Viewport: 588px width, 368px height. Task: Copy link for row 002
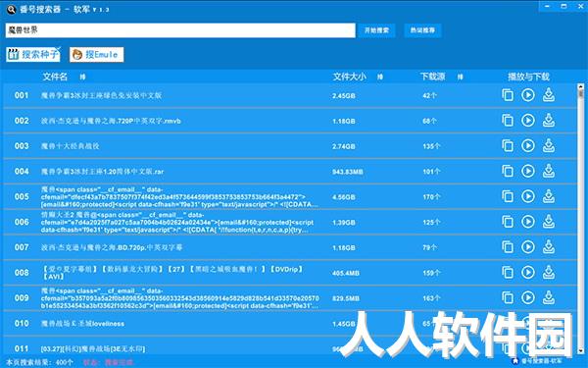coord(508,121)
